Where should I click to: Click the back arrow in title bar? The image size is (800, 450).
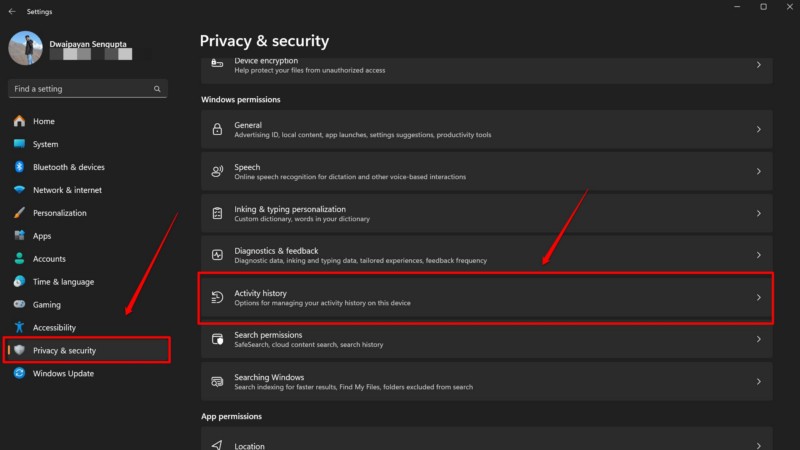click(x=12, y=11)
